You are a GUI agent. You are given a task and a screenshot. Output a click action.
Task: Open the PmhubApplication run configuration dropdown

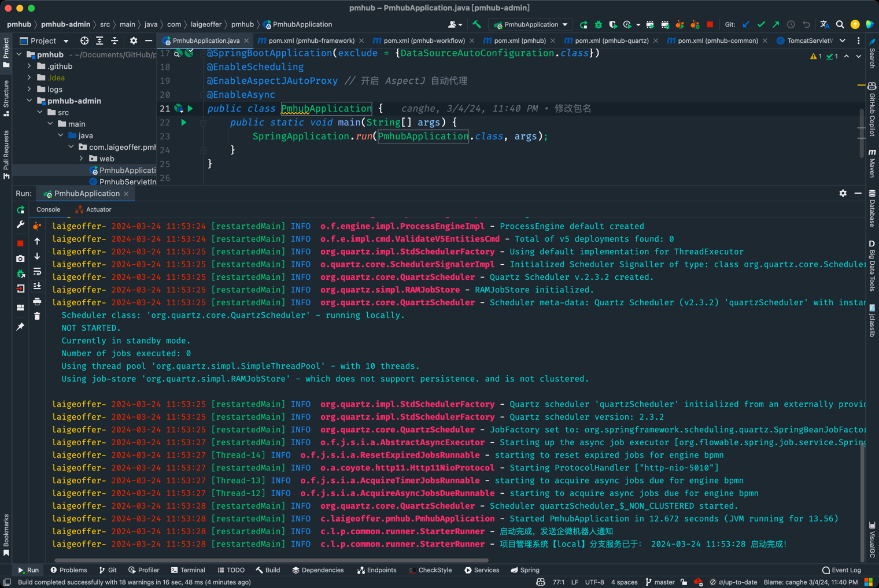point(531,24)
